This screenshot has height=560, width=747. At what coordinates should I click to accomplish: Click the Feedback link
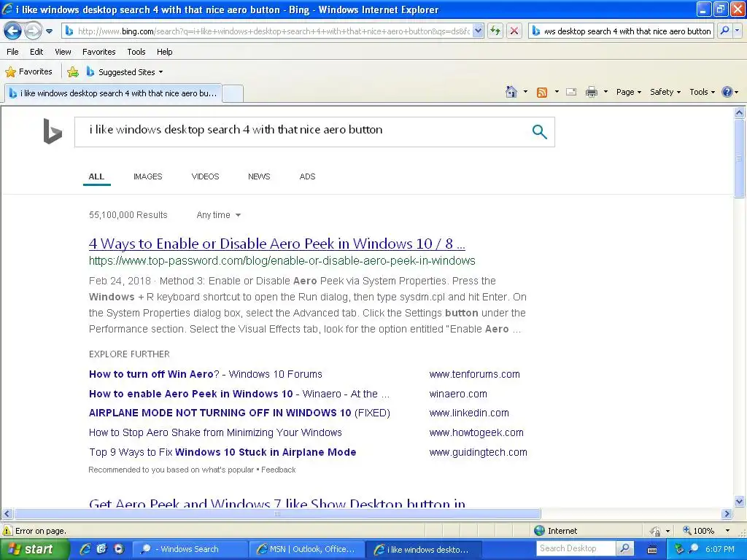pos(278,470)
